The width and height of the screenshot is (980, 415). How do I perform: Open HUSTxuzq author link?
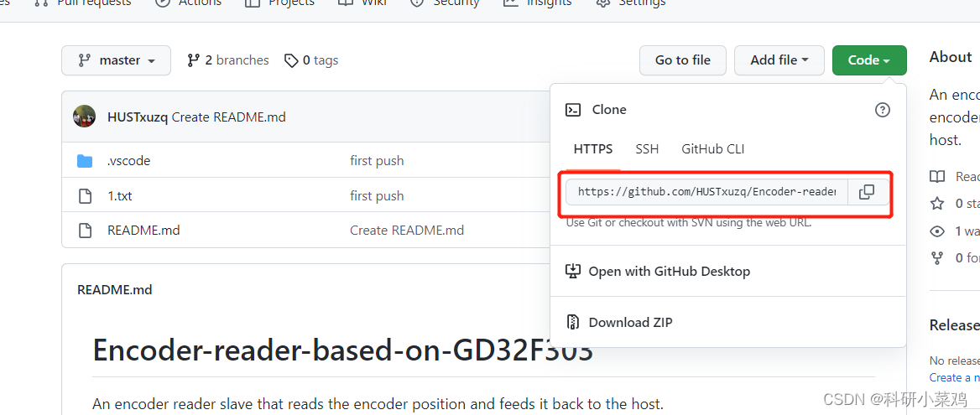[138, 117]
